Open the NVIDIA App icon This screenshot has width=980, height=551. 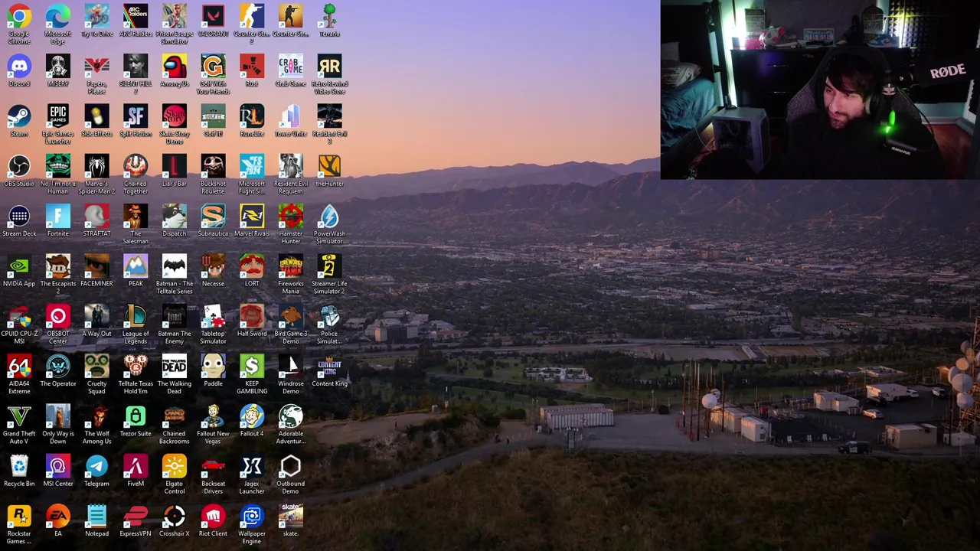(19, 266)
